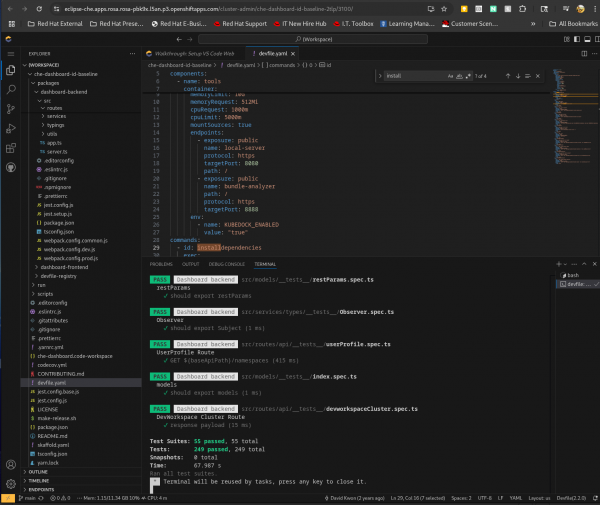Image resolution: width=600 pixels, height=505 pixels.
Task: Close the devfile.yaml editor tab
Action: coord(293,54)
